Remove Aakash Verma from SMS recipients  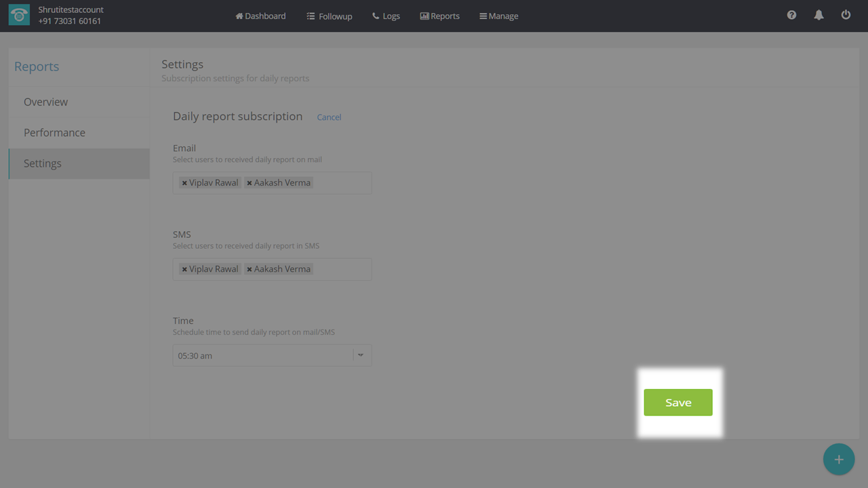pos(250,269)
